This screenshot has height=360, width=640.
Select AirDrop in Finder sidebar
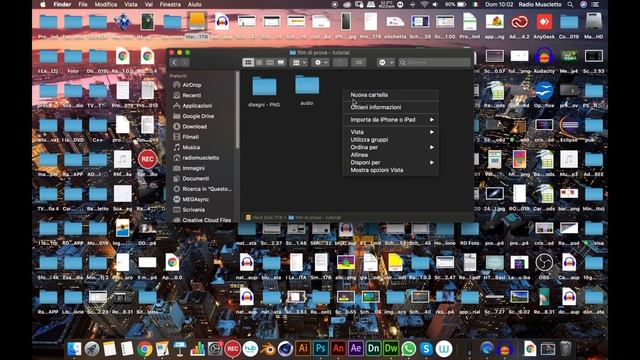[191, 85]
